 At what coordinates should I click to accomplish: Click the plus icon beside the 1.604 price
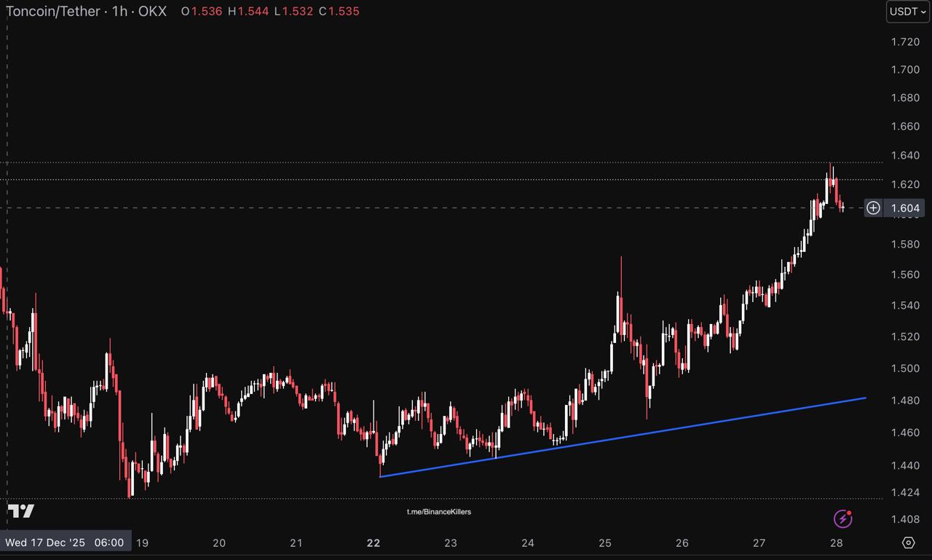(873, 208)
